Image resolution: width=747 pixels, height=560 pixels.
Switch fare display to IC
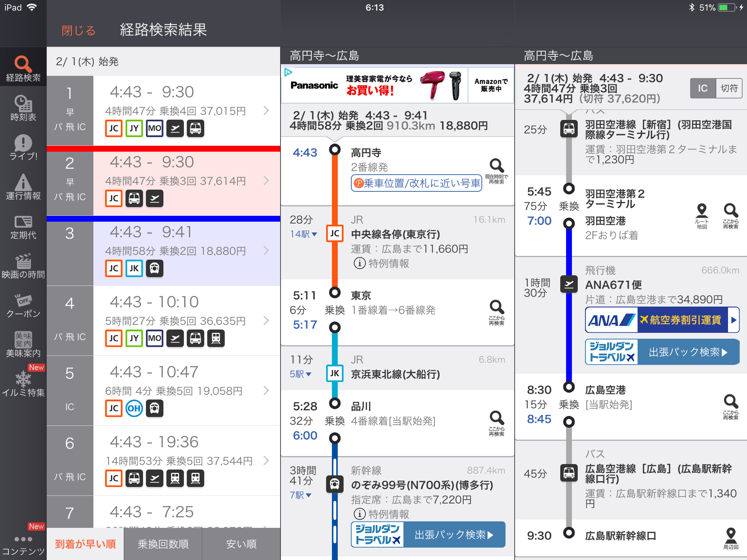pyautogui.click(x=703, y=88)
